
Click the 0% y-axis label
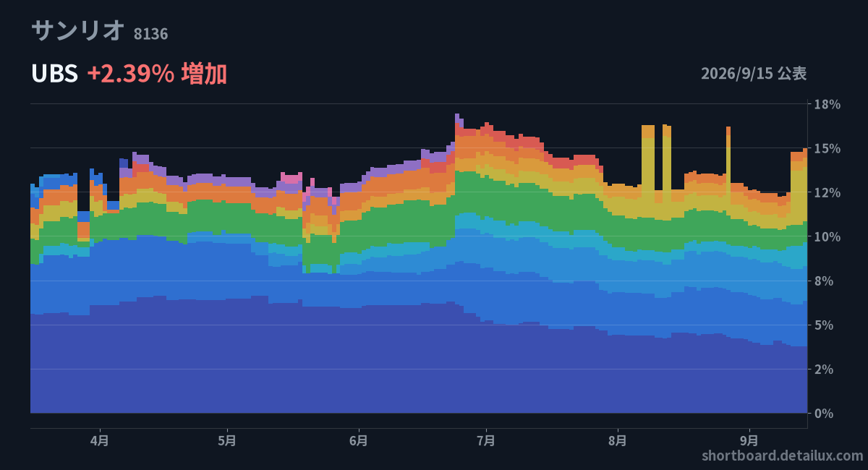point(823,413)
